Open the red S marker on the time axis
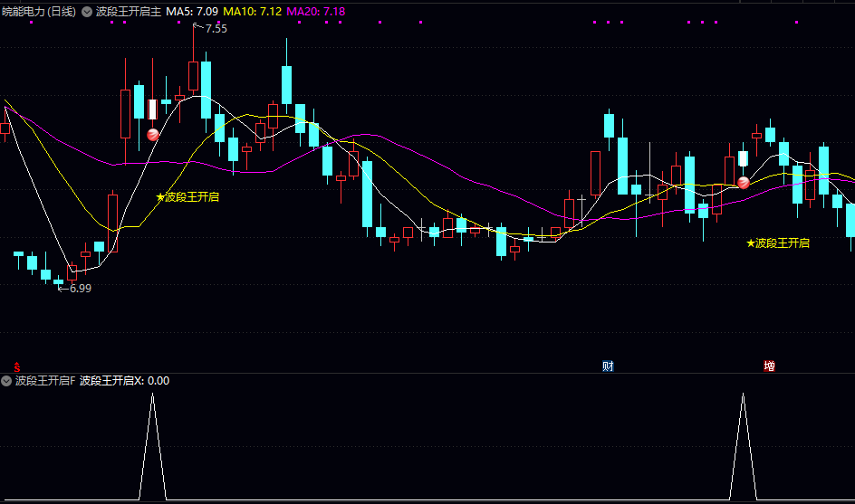 tap(17, 366)
